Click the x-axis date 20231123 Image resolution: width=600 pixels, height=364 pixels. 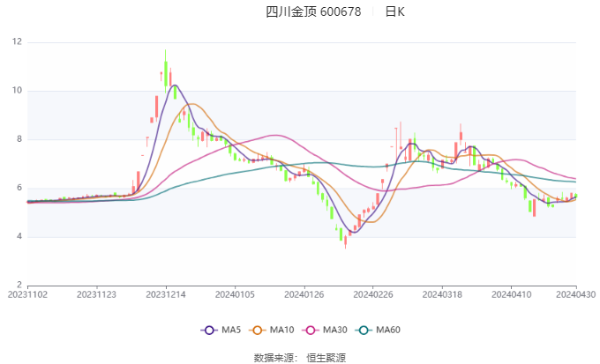(x=96, y=294)
